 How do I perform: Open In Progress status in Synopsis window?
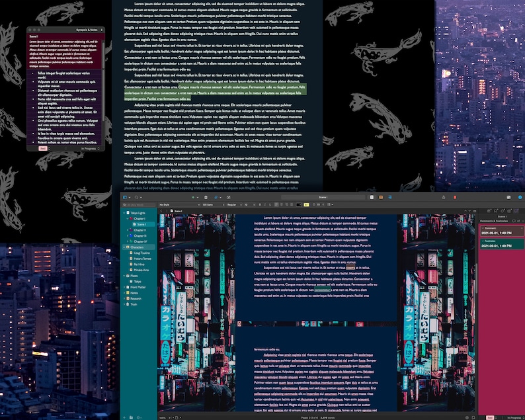tap(90, 148)
